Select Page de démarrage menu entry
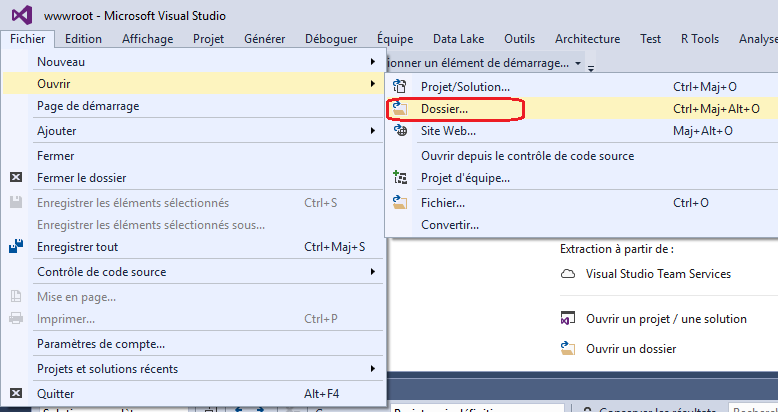This screenshot has width=778, height=412. point(88,106)
